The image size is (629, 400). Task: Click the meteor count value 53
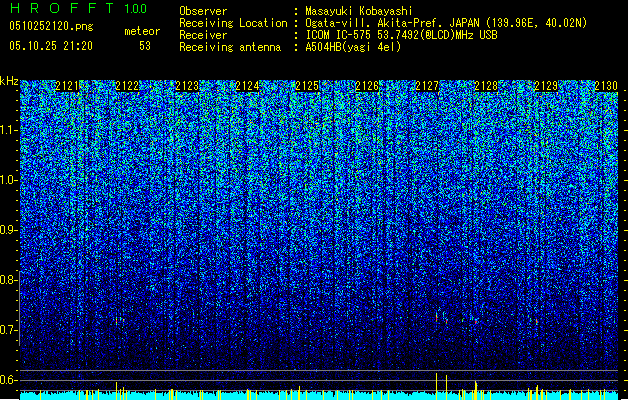point(145,46)
